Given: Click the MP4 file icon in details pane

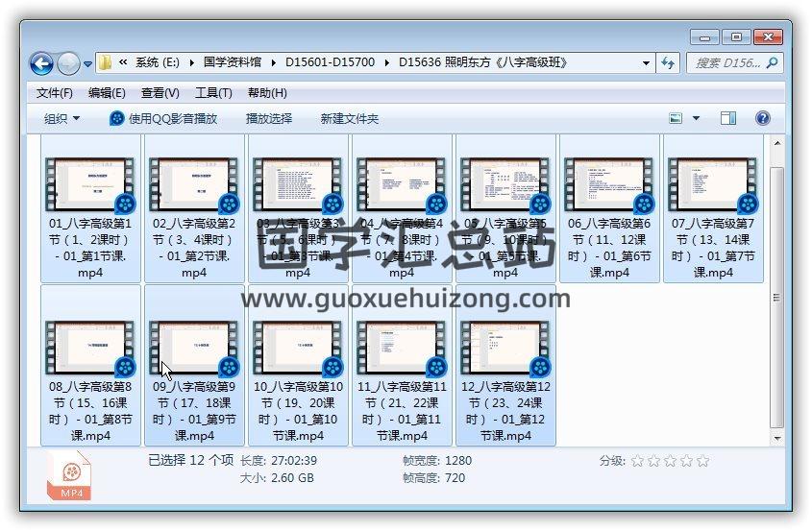Looking at the screenshot, I should [x=69, y=477].
